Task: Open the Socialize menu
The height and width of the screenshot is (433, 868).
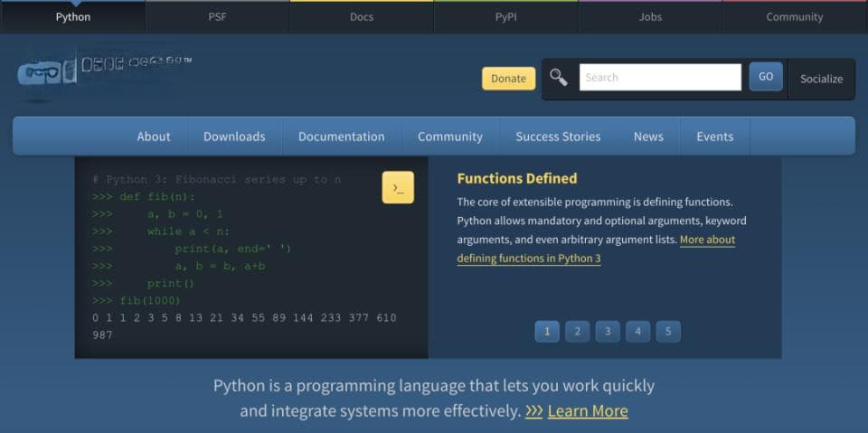Action: coord(822,80)
